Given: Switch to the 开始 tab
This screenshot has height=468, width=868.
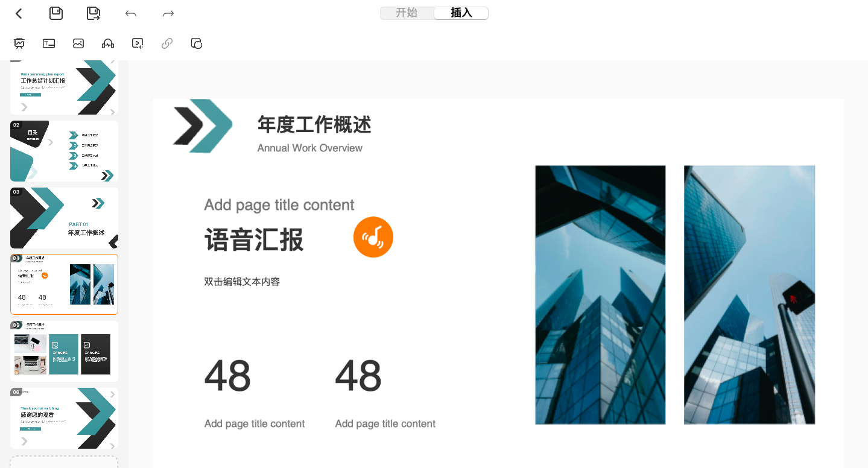Looking at the screenshot, I should (x=407, y=13).
